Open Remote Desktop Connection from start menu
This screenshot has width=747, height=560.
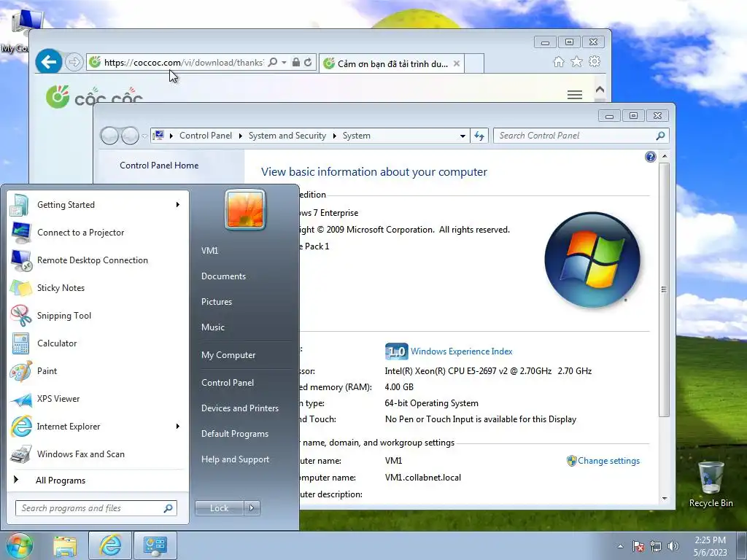[x=97, y=260]
